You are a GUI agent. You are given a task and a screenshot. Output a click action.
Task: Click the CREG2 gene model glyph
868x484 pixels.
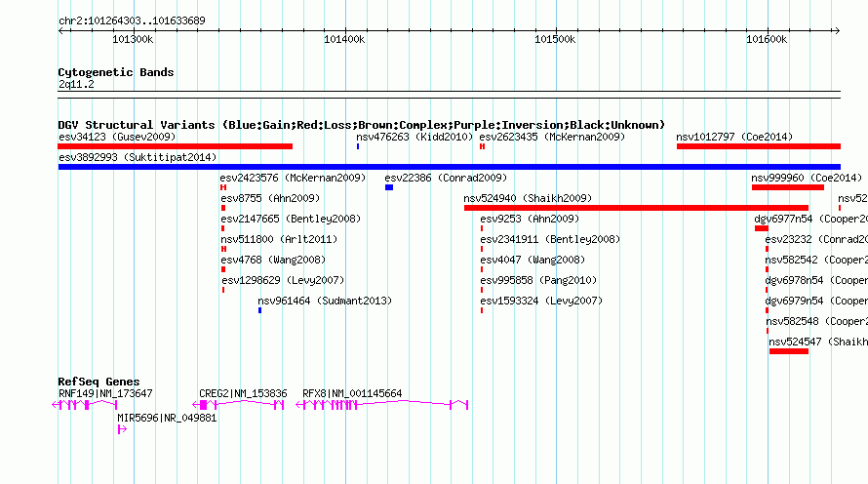[x=238, y=405]
